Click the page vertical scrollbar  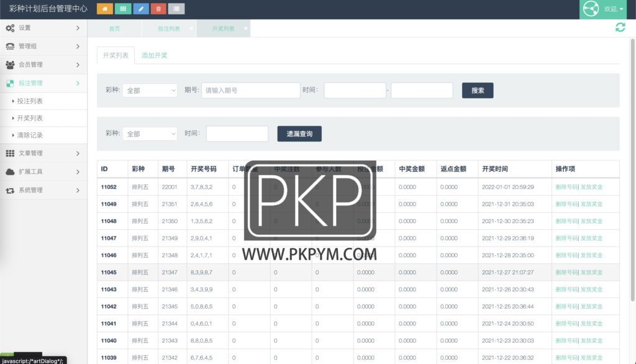tap(632, 170)
